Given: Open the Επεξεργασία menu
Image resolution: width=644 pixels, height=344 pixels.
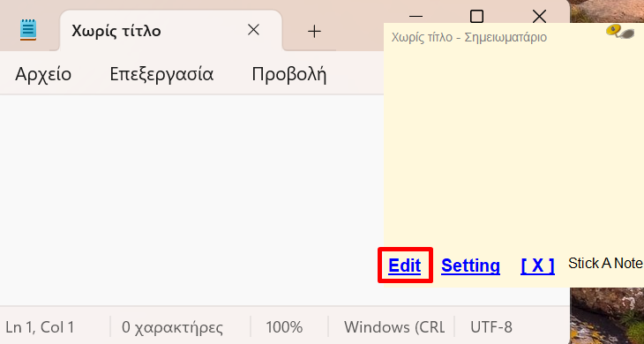Looking at the screenshot, I should [161, 75].
